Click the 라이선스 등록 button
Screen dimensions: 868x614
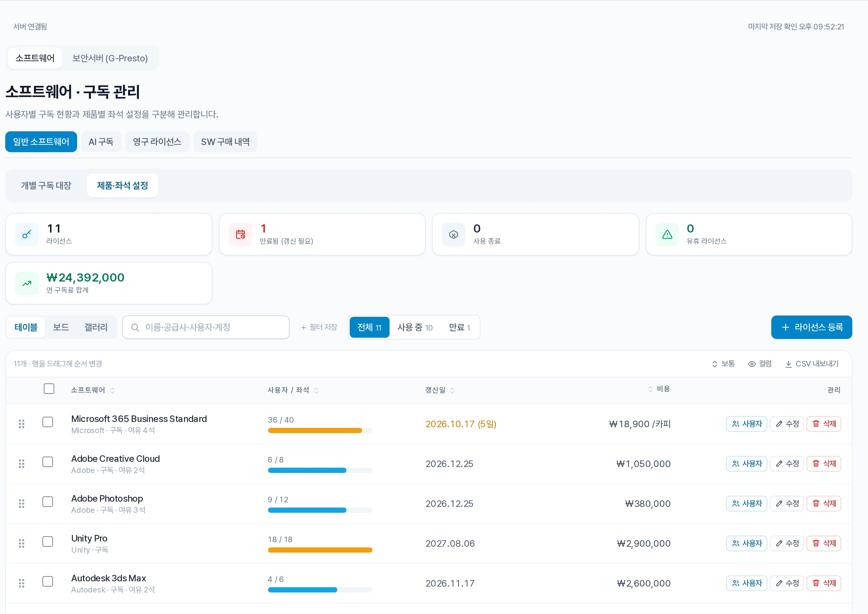point(812,328)
